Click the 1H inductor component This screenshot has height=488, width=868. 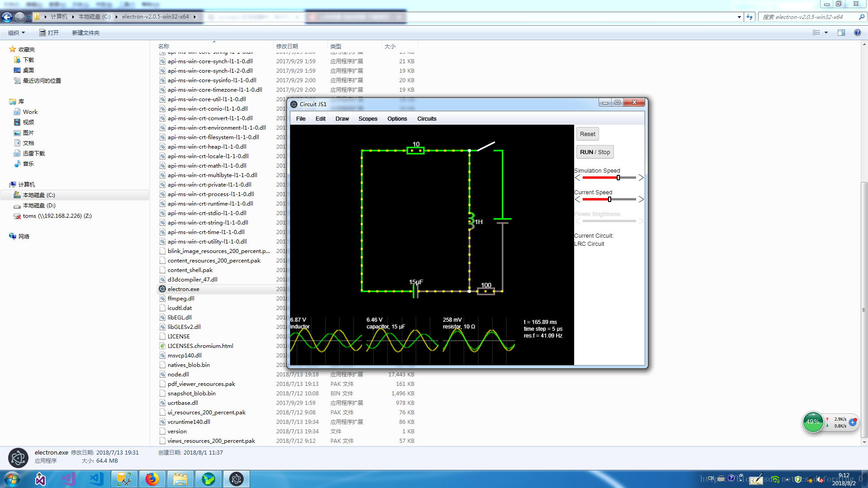click(x=471, y=221)
